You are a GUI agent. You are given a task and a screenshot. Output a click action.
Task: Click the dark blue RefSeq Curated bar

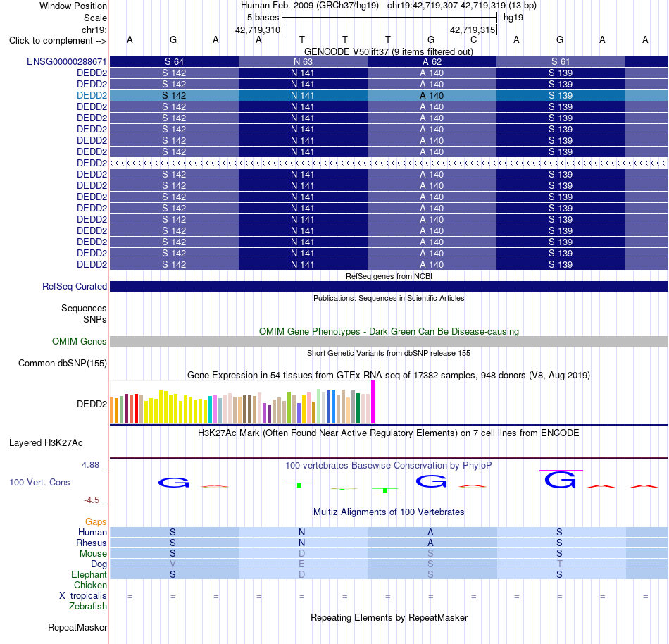tap(389, 286)
